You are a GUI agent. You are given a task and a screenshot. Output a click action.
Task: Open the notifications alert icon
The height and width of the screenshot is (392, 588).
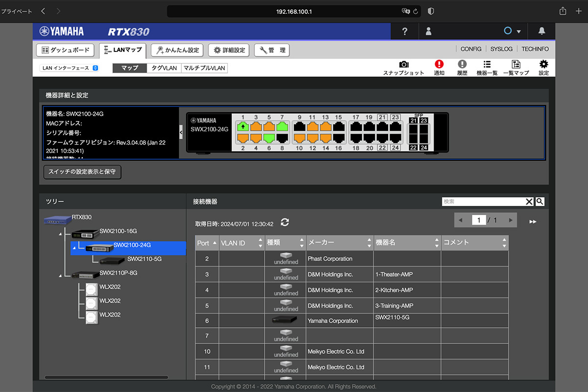(439, 65)
